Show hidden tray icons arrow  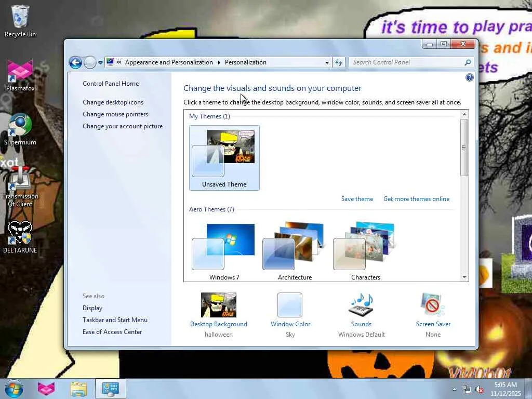point(454,389)
